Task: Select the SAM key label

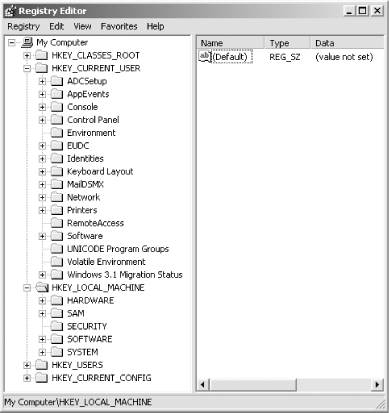Action: click(x=76, y=314)
